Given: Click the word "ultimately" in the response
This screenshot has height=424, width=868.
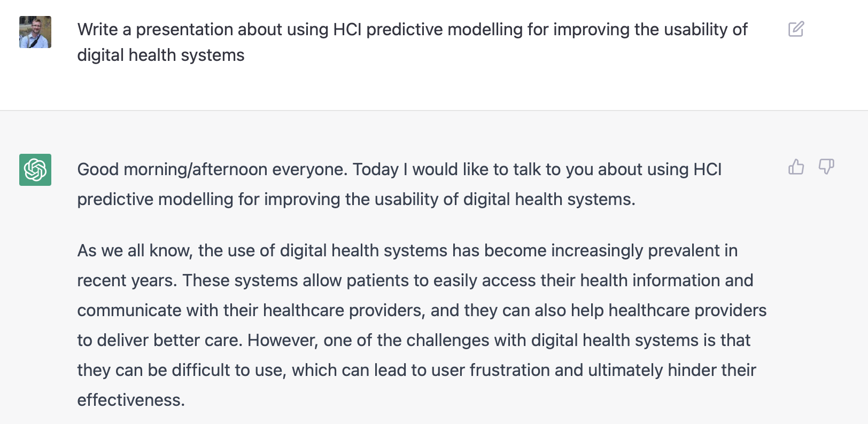Looking at the screenshot, I should click(x=625, y=370).
